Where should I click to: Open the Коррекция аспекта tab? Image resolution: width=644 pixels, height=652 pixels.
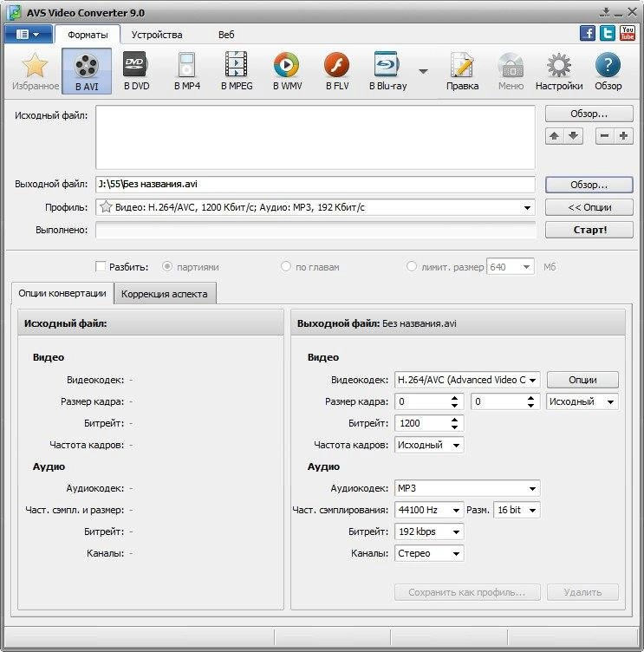tap(164, 294)
